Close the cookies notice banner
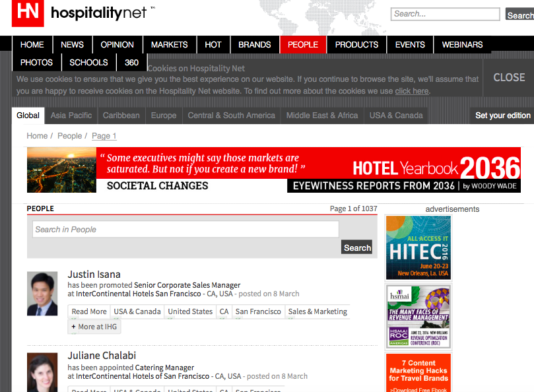The image size is (534, 392). point(509,78)
